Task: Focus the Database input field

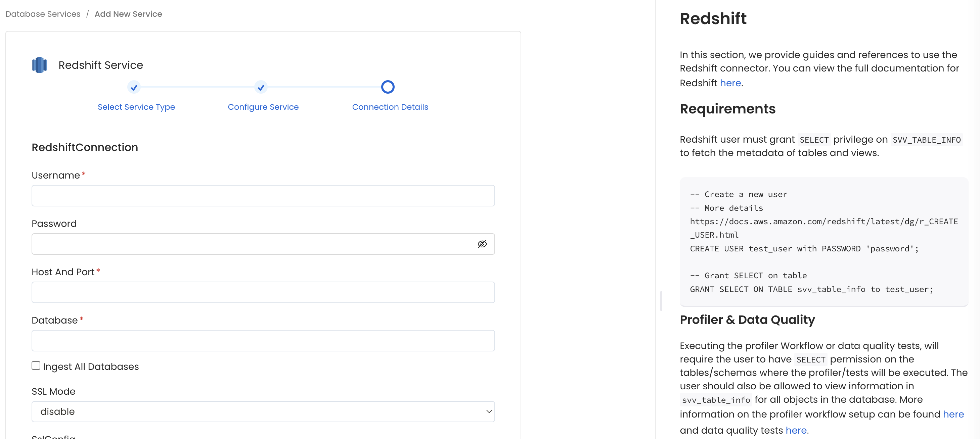Action: coord(263,341)
